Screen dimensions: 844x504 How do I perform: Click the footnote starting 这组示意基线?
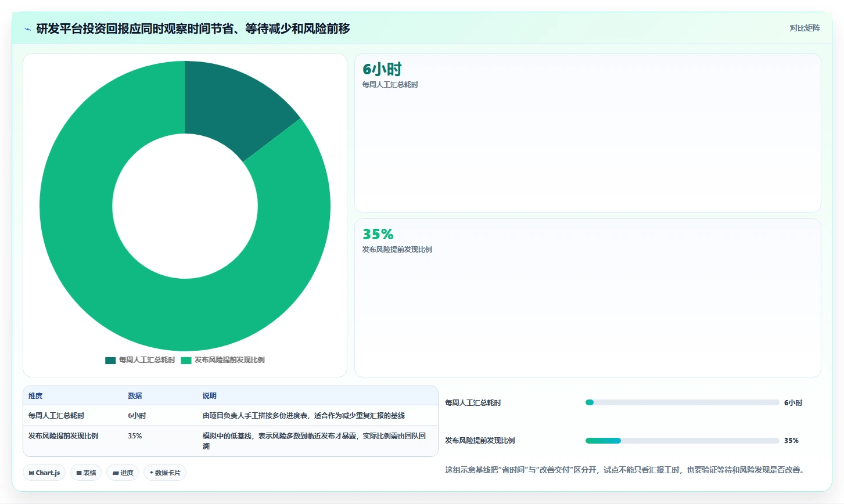pyautogui.click(x=626, y=470)
